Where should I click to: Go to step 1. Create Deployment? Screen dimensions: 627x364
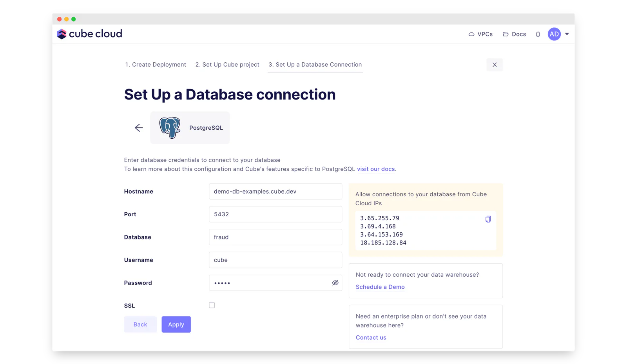[x=156, y=65]
